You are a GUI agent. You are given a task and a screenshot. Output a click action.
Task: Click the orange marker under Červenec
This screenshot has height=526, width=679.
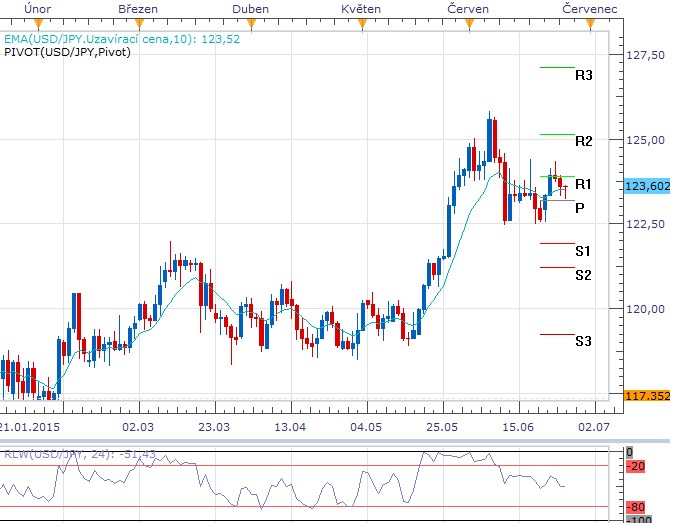click(x=591, y=24)
